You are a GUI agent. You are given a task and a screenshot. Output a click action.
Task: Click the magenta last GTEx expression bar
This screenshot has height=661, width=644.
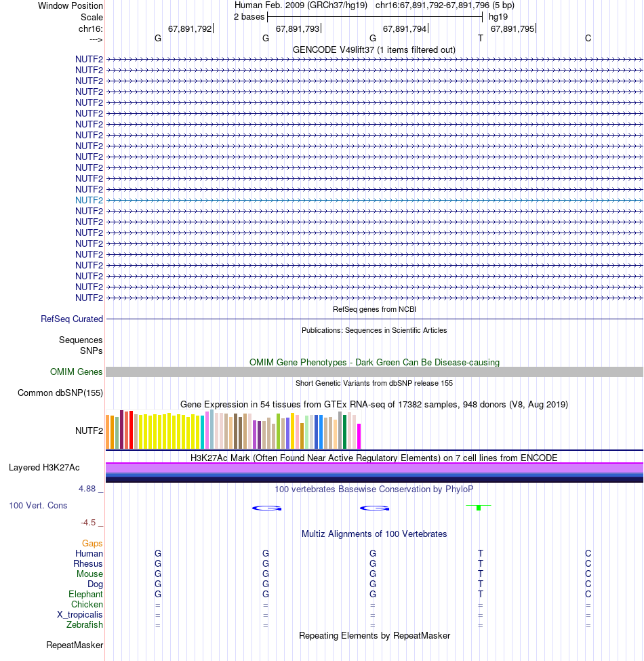coord(359,437)
